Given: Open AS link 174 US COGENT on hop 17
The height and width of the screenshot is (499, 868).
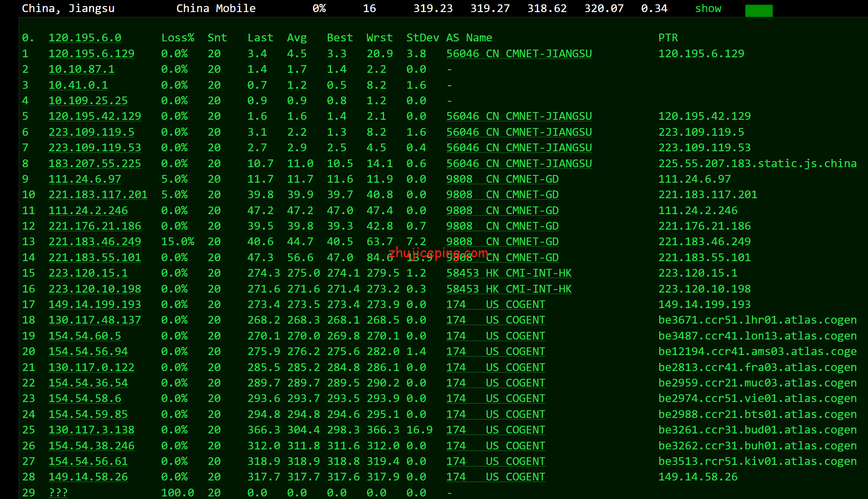Looking at the screenshot, I should 496,304.
